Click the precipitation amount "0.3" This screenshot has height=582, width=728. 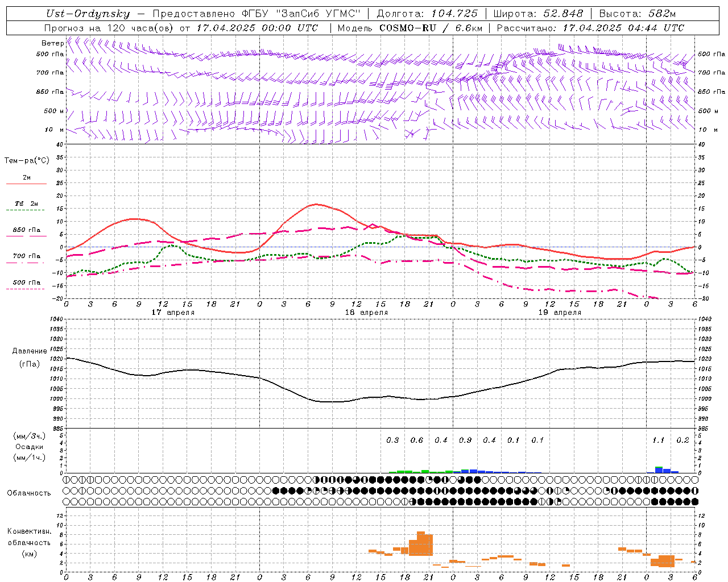(x=392, y=440)
